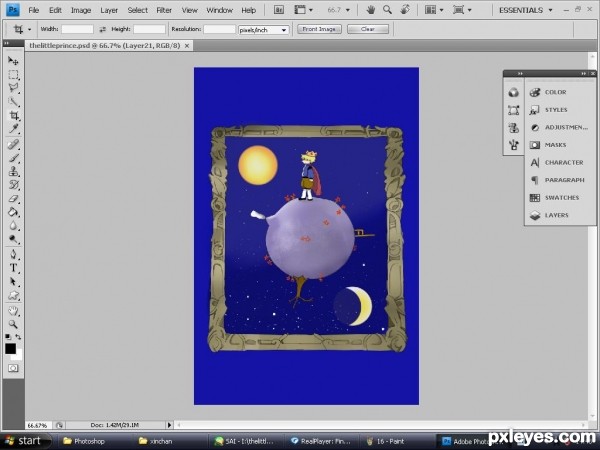Select the Path Selection tool
The height and width of the screenshot is (450, 600).
pyautogui.click(x=13, y=282)
